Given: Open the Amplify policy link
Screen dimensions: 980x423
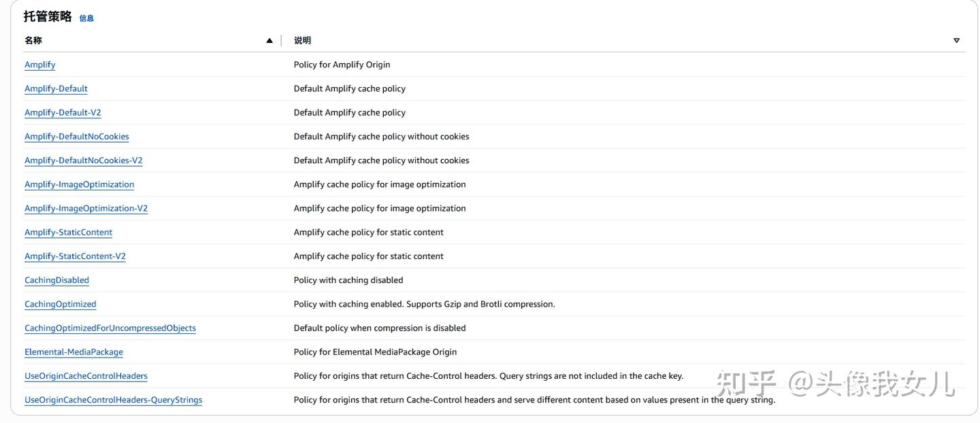Looking at the screenshot, I should pyautogui.click(x=40, y=65).
